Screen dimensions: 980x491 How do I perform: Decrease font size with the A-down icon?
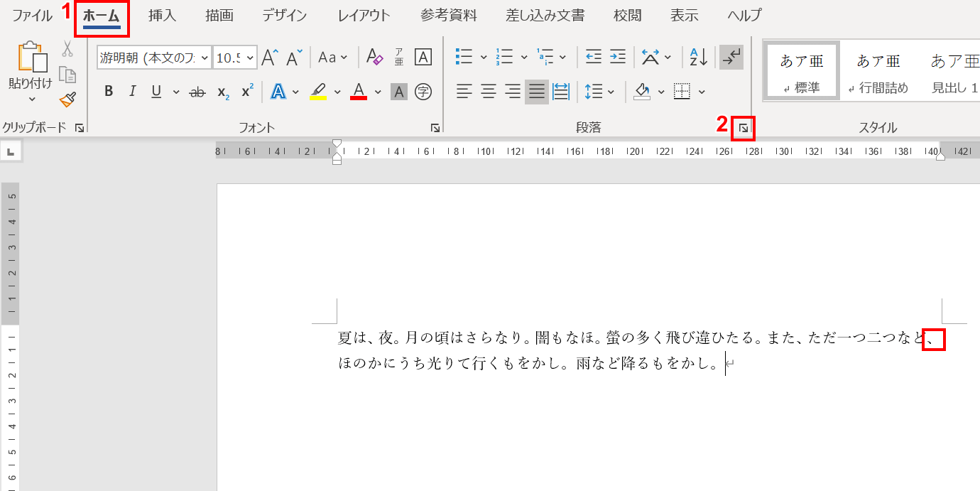tap(294, 58)
